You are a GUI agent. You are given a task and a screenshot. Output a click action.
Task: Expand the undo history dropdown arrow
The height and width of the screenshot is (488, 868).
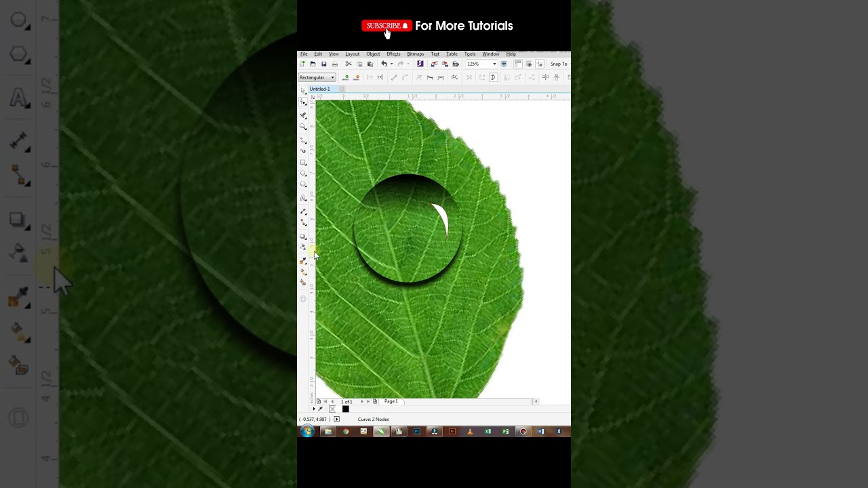(391, 64)
